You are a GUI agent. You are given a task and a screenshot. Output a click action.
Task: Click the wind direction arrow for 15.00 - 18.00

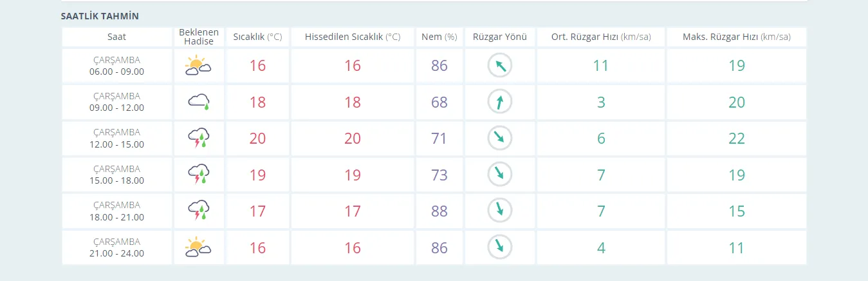pos(499,175)
